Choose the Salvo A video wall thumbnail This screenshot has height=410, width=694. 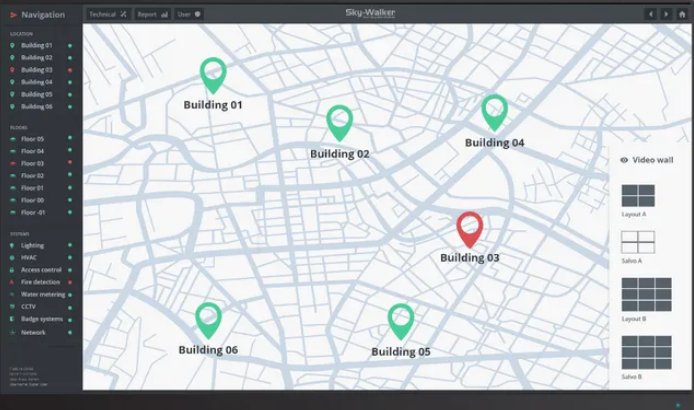[638, 242]
